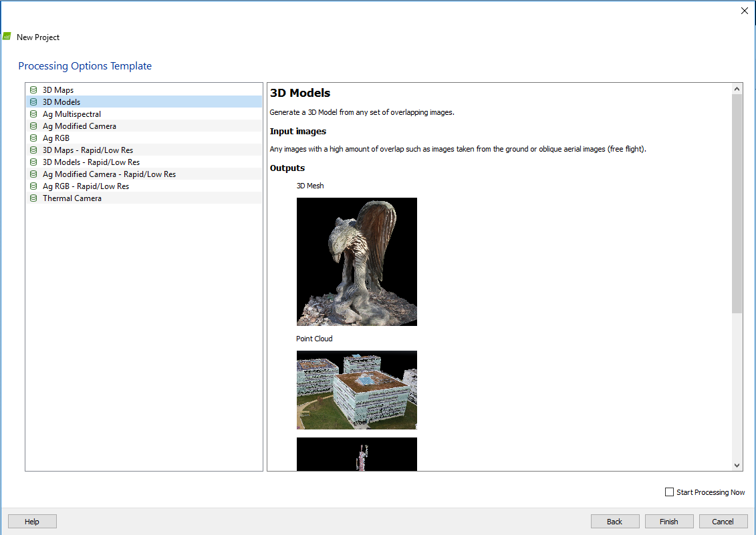Click the 3D Mesh eagle statue thumbnail
This screenshot has height=535, width=756.
(x=357, y=262)
